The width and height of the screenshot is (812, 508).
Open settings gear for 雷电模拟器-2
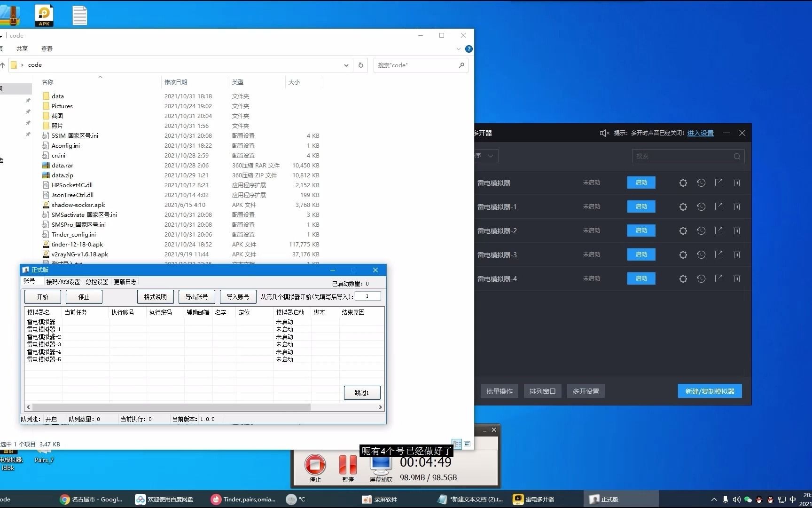click(x=683, y=230)
